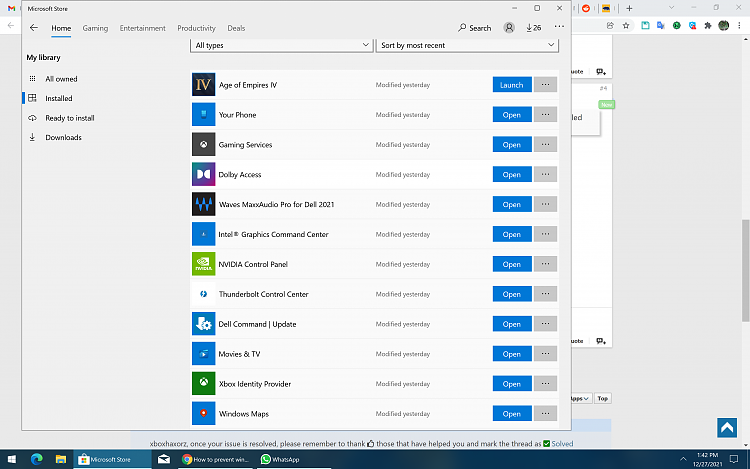Expand the Sort by most recent dropdown
This screenshot has width=750, height=469.
tap(467, 45)
